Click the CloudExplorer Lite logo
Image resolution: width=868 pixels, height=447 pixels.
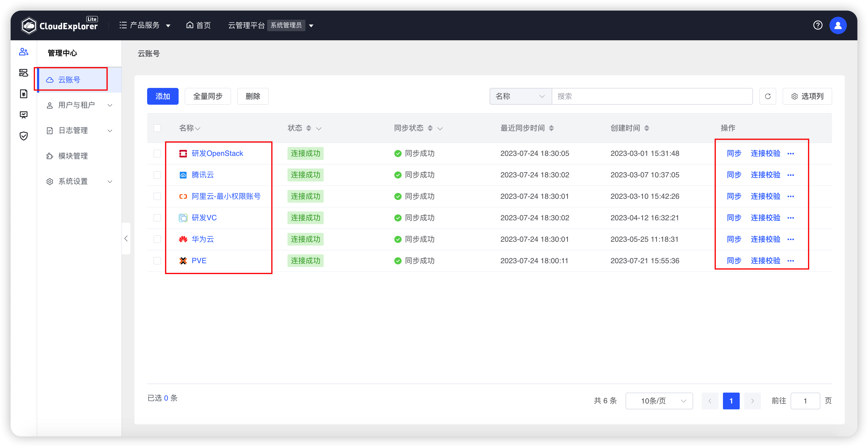click(x=59, y=25)
